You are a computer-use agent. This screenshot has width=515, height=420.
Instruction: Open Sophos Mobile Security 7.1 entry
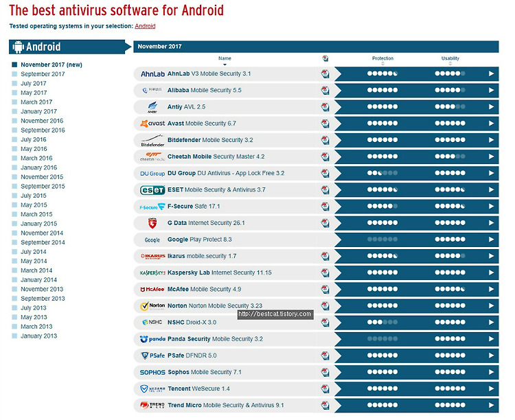click(x=205, y=372)
